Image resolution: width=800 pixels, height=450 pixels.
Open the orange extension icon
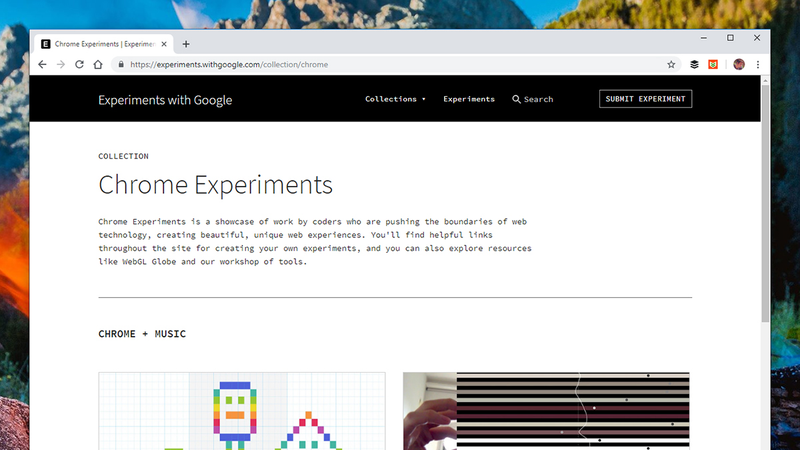click(713, 64)
